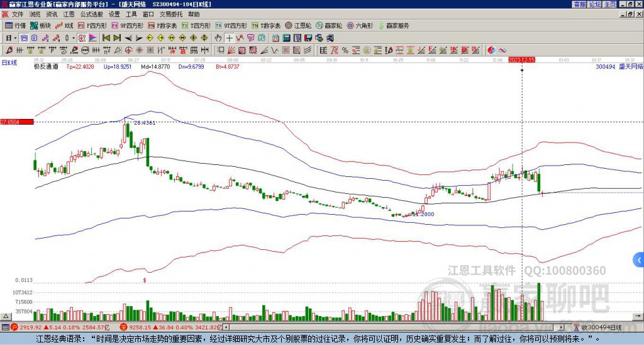Click the 行情 toolbar button
The height and width of the screenshot is (345, 644).
16,25
